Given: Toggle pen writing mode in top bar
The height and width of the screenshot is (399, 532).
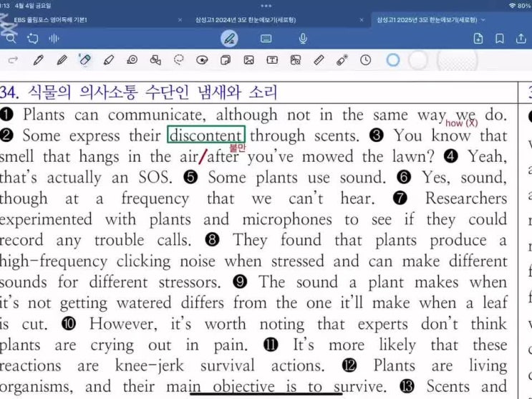Looking at the screenshot, I should [229, 39].
